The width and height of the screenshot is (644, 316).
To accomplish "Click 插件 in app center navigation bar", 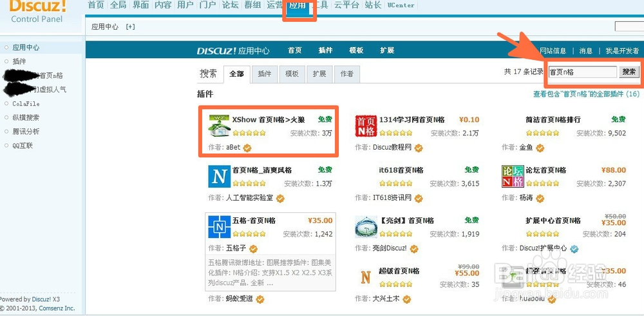I will tap(325, 50).
